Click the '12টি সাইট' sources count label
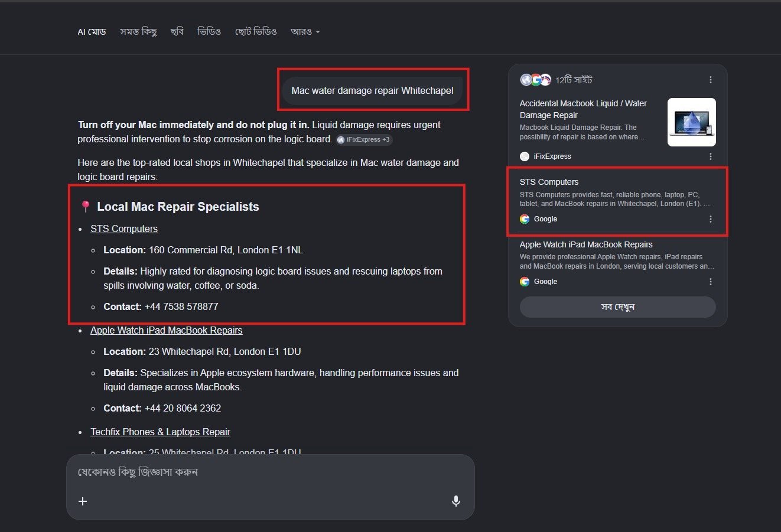Viewport: 781px width, 532px height. tap(574, 80)
